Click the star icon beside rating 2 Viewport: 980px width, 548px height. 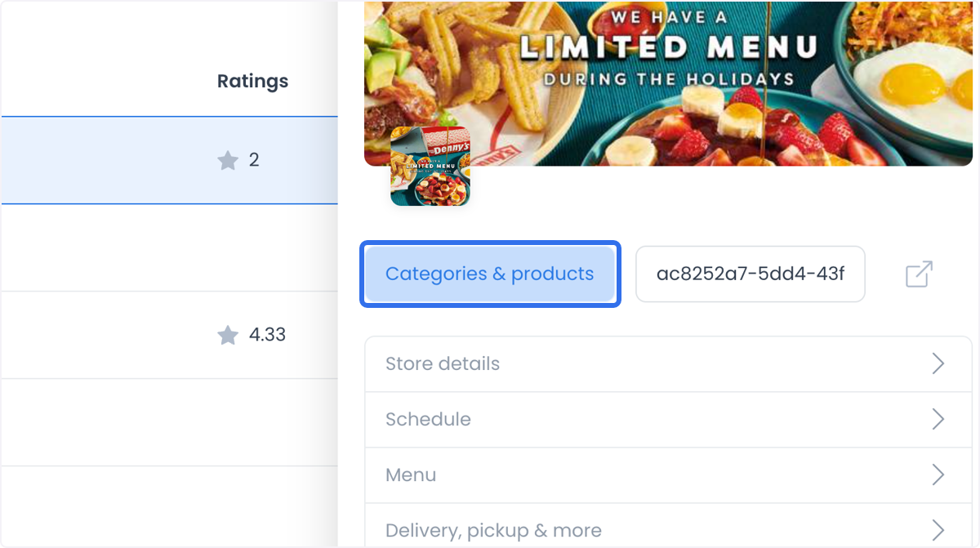click(x=228, y=161)
